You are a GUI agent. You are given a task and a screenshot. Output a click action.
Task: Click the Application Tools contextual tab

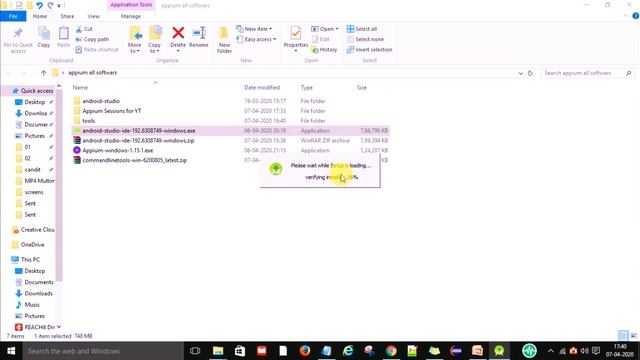pos(131,5)
